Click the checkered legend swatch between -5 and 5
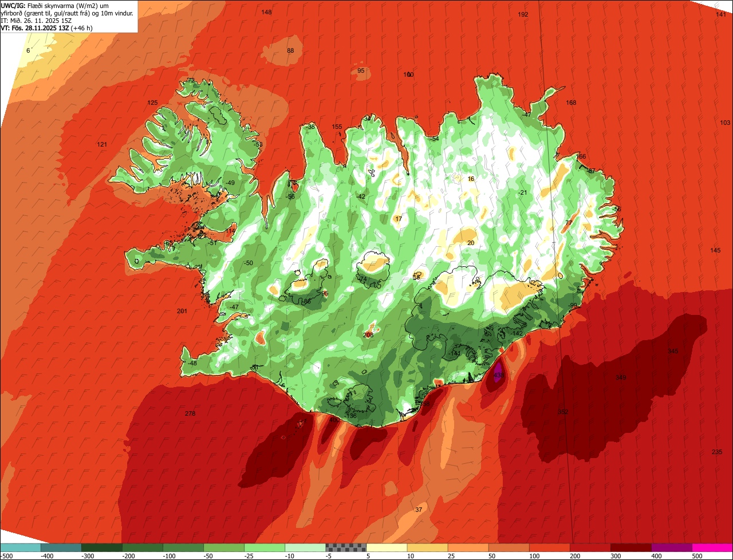This screenshot has height=560, width=733. [x=346, y=547]
